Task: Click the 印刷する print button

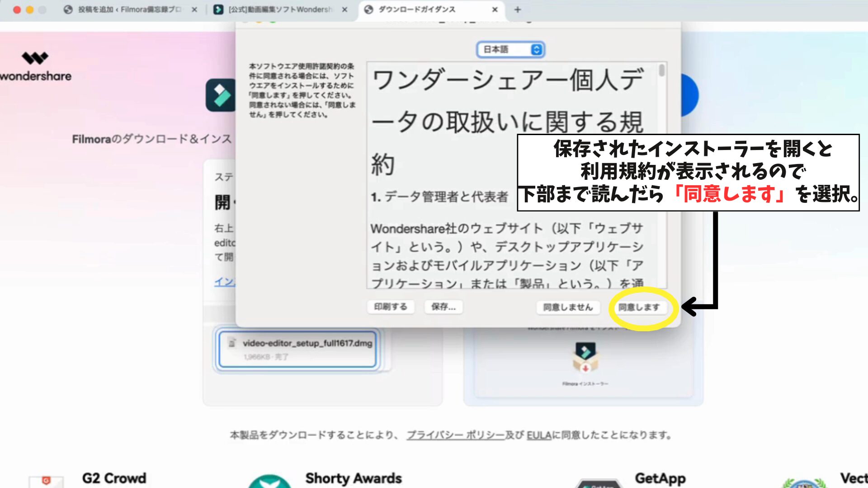Action: pos(391,307)
